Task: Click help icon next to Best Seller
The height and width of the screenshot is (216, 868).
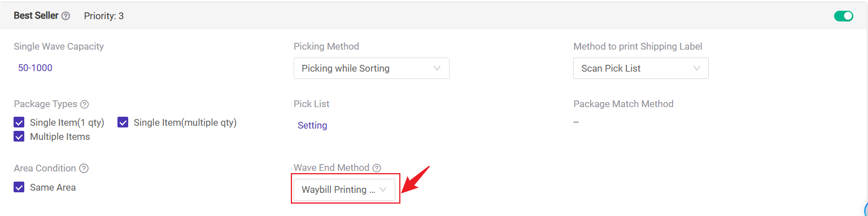Action: pyautogui.click(x=66, y=16)
